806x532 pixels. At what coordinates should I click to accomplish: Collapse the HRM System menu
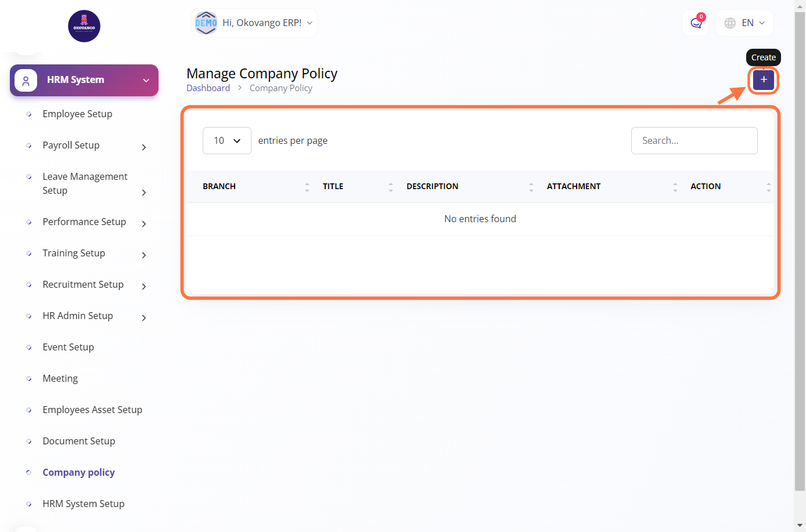pyautogui.click(x=146, y=81)
